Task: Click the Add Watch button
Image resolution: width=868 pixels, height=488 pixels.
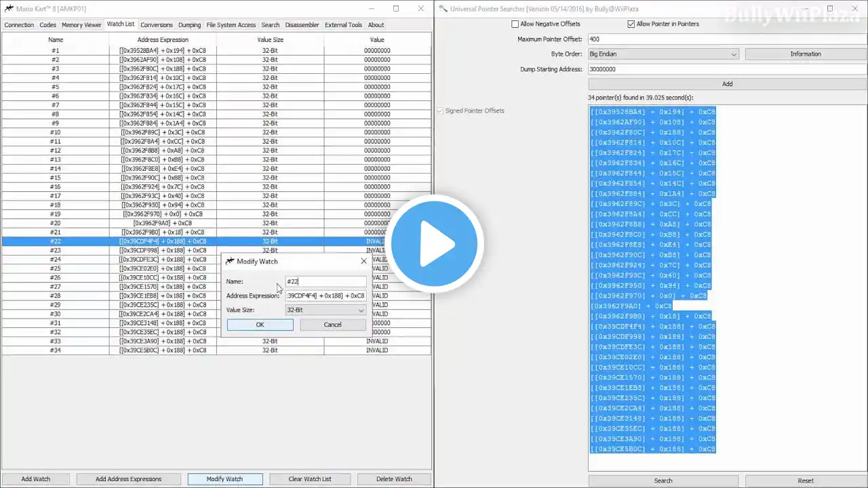Action: click(x=36, y=479)
